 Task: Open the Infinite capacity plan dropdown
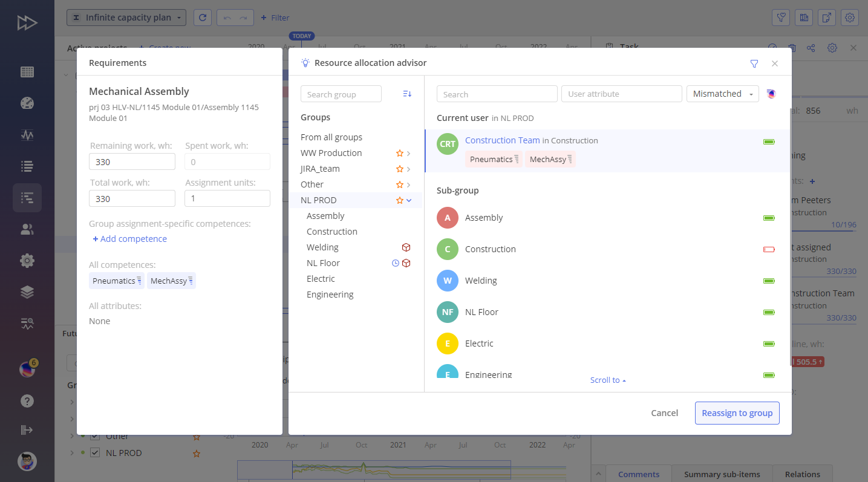point(126,18)
